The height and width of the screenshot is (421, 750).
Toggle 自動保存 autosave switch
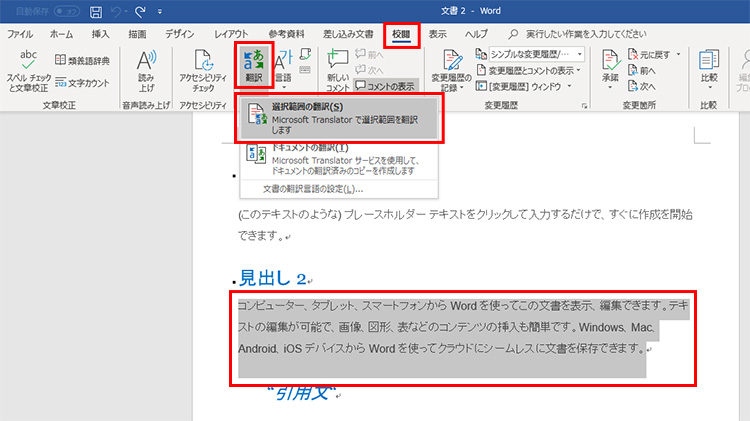(x=66, y=12)
